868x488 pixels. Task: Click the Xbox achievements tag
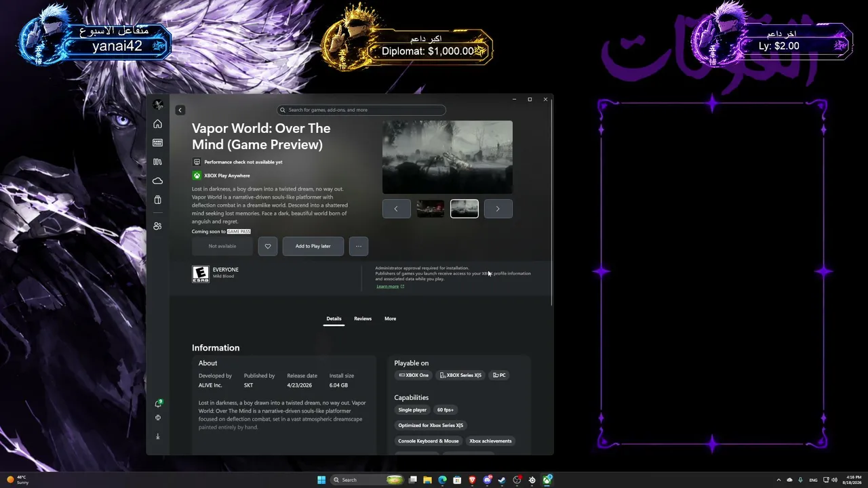coord(490,441)
